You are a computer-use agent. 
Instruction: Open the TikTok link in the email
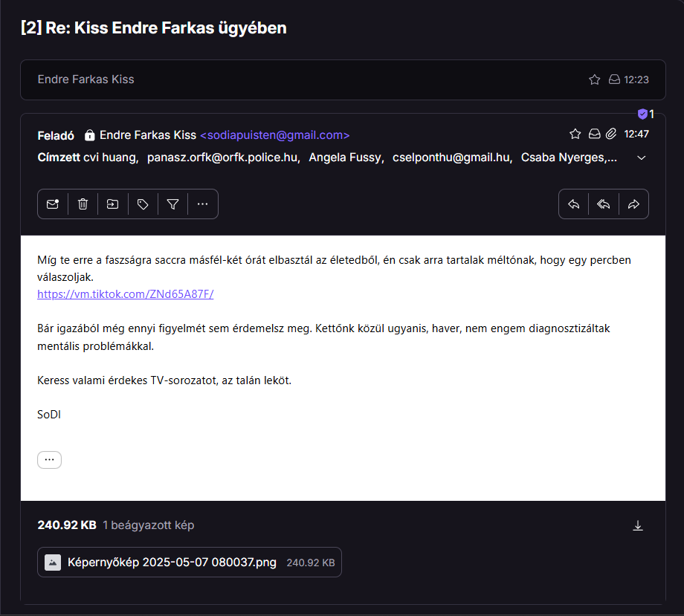[125, 294]
